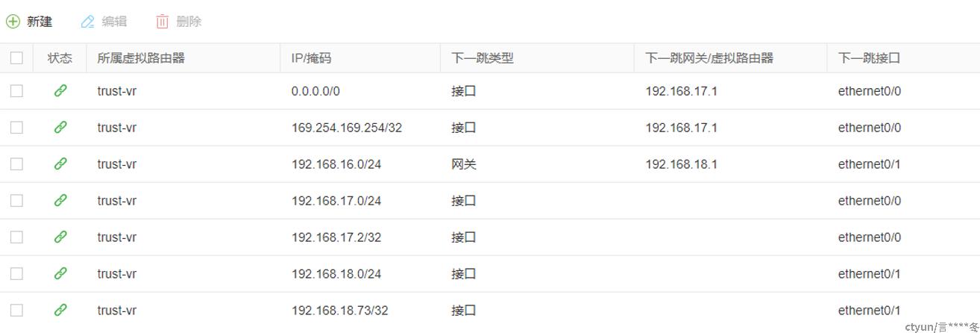Select checkbox of the 192.168.17.0/24 route
The height and width of the screenshot is (333, 980).
[16, 200]
